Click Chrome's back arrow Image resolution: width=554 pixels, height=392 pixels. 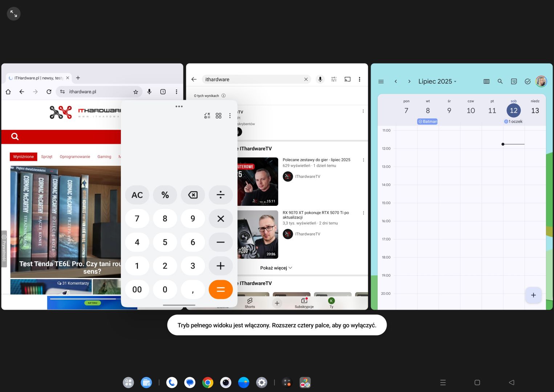tap(22, 92)
